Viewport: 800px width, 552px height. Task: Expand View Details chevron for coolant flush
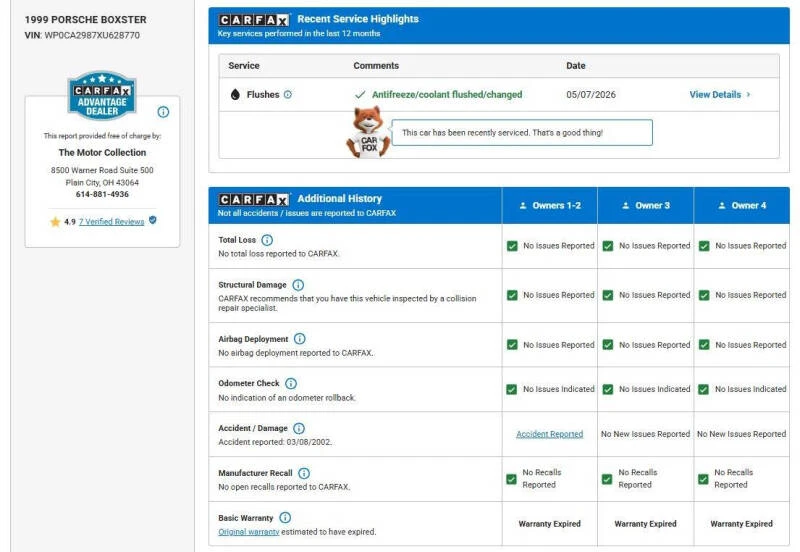pyautogui.click(x=748, y=94)
